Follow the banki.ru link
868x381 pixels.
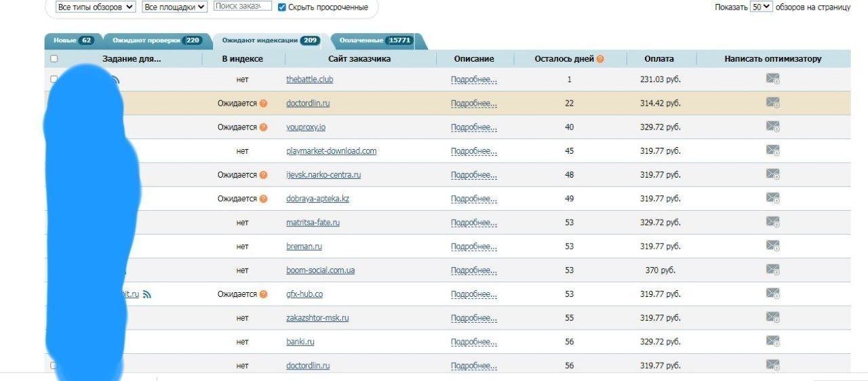pyautogui.click(x=300, y=342)
